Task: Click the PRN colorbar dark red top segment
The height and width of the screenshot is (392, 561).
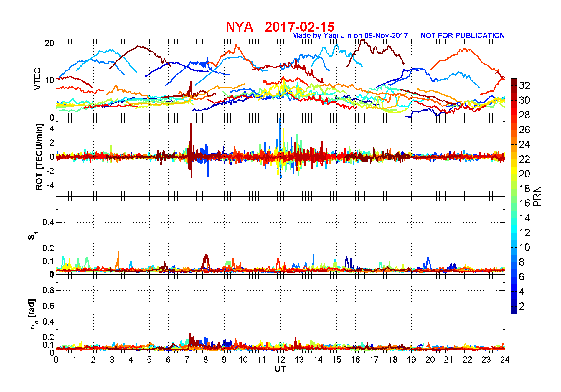Action: (514, 82)
